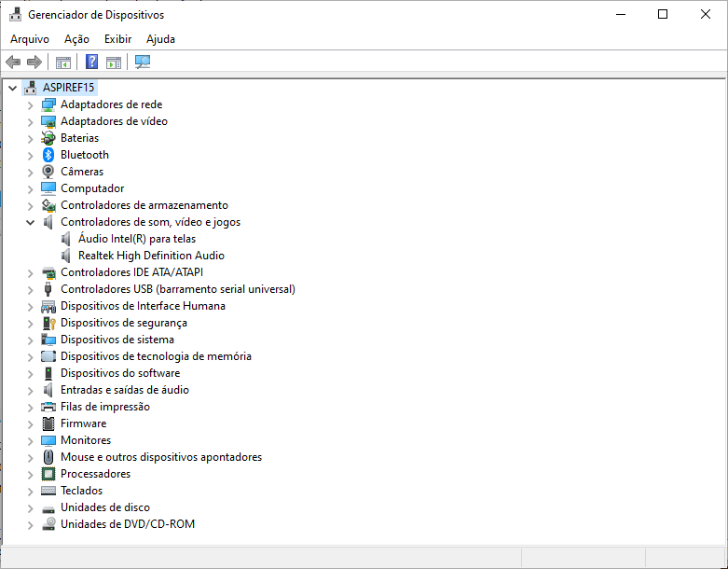Open the Ajuda menu

(160, 39)
